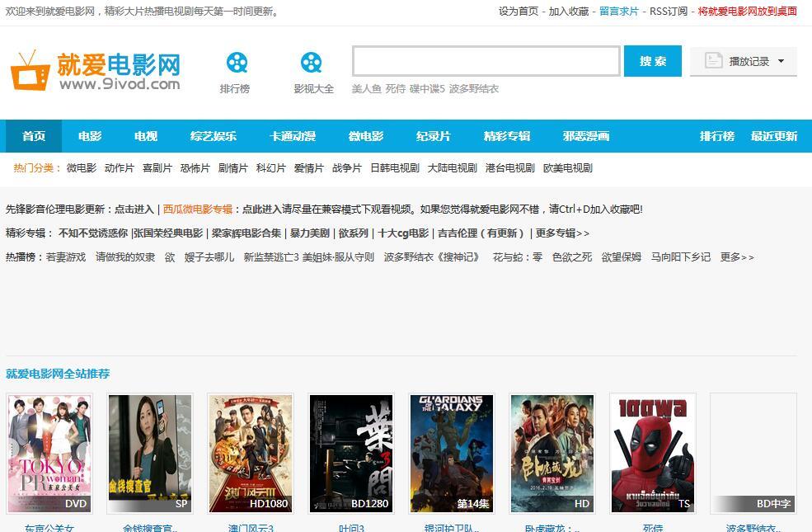Open the Guardians of the Galaxy poster
The image size is (812, 532).
click(452, 453)
